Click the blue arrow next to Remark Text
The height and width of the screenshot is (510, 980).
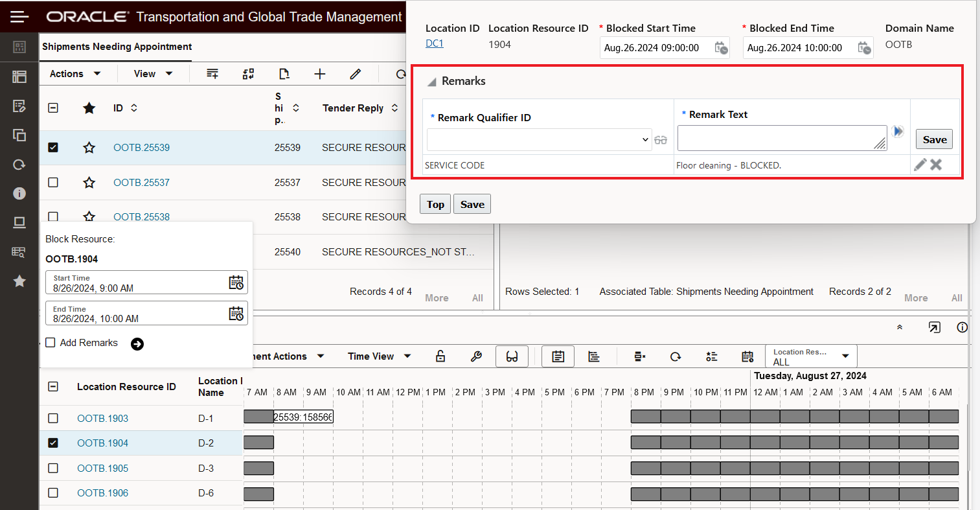[x=898, y=132]
